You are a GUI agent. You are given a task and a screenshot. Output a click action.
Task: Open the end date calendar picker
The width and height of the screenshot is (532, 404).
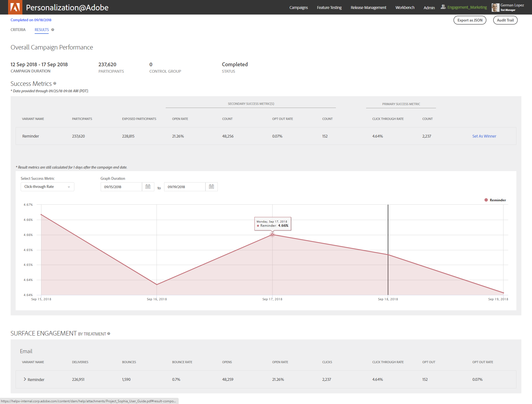pos(211,187)
